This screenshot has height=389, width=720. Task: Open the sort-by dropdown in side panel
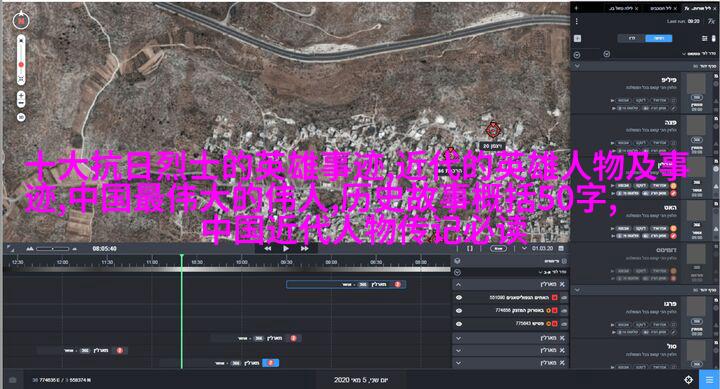pos(698,54)
